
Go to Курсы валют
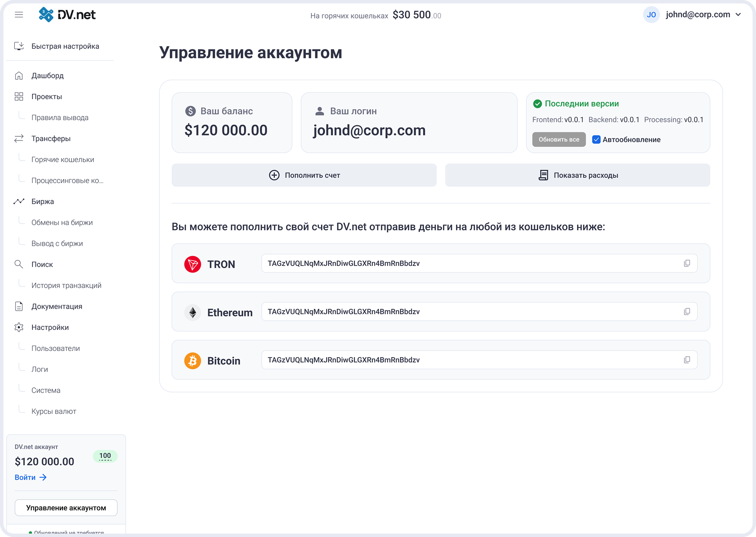click(x=54, y=411)
